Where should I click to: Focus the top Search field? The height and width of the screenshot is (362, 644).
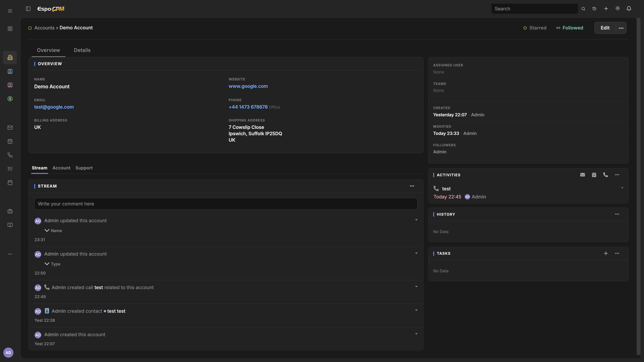point(534,9)
